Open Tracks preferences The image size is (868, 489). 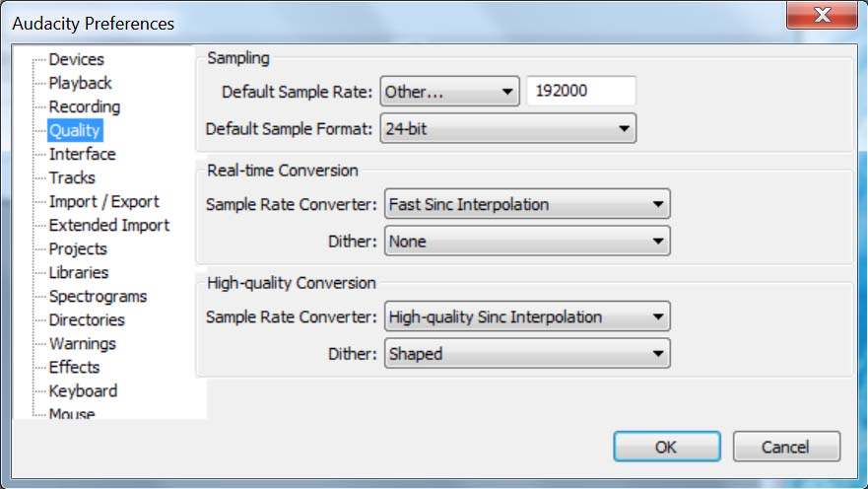click(72, 177)
